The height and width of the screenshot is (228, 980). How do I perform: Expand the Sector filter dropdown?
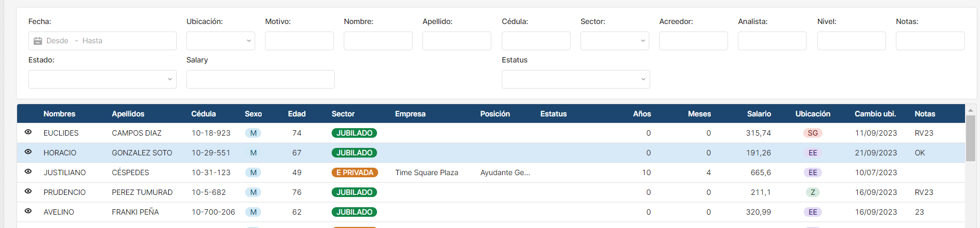click(615, 41)
